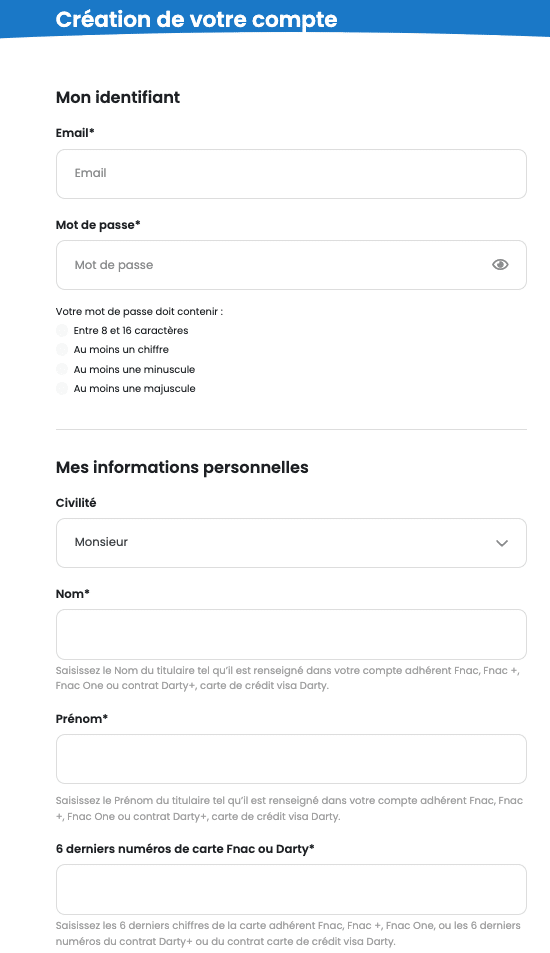Focus the 6 derniers numéros de carte field
The image size is (550, 953).
291,889
